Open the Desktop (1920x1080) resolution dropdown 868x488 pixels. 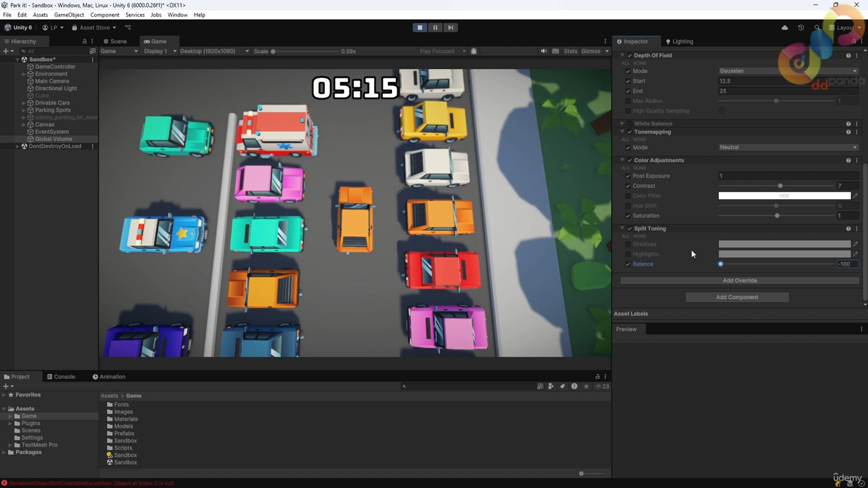pyautogui.click(x=214, y=52)
